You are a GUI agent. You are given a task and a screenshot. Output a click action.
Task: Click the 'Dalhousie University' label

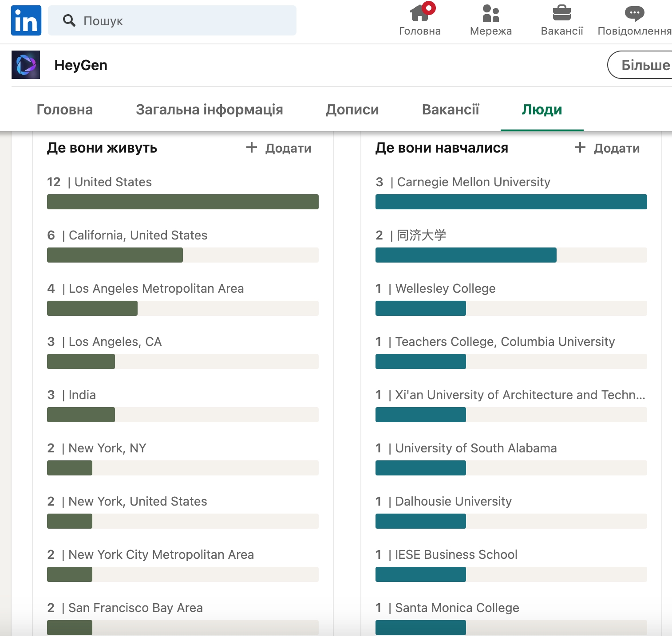pos(453,501)
